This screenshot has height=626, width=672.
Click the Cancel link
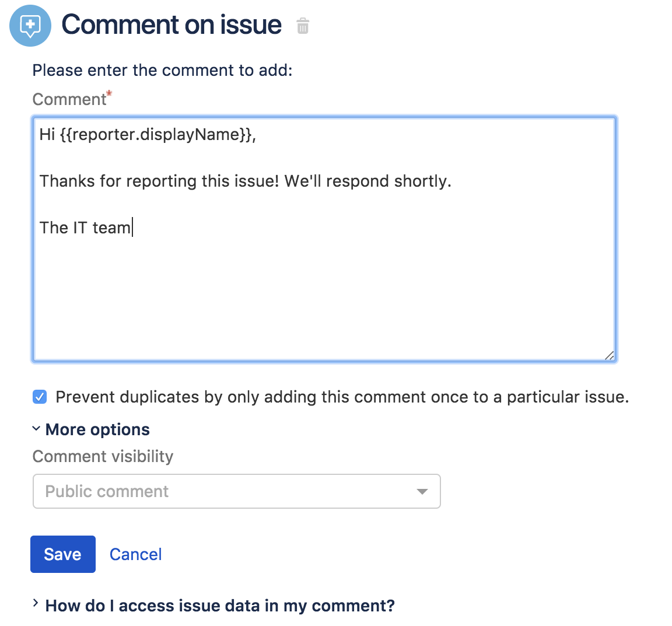coord(135,554)
